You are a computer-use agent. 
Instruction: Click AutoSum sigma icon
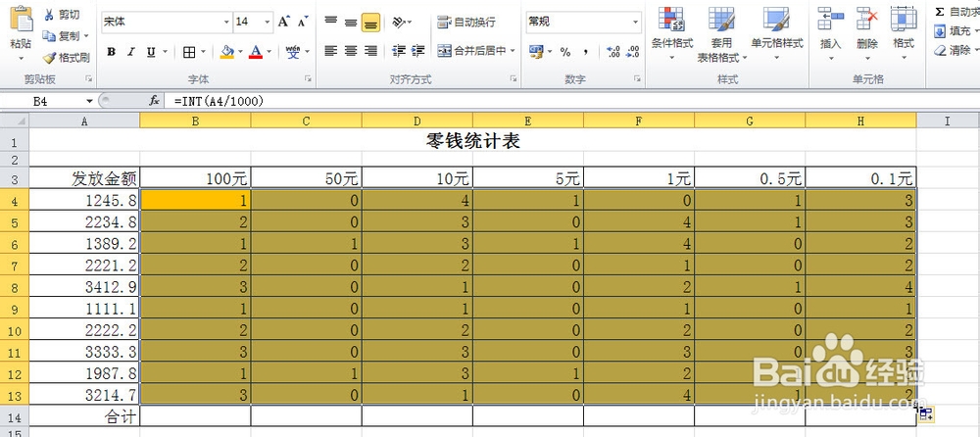coord(940,11)
